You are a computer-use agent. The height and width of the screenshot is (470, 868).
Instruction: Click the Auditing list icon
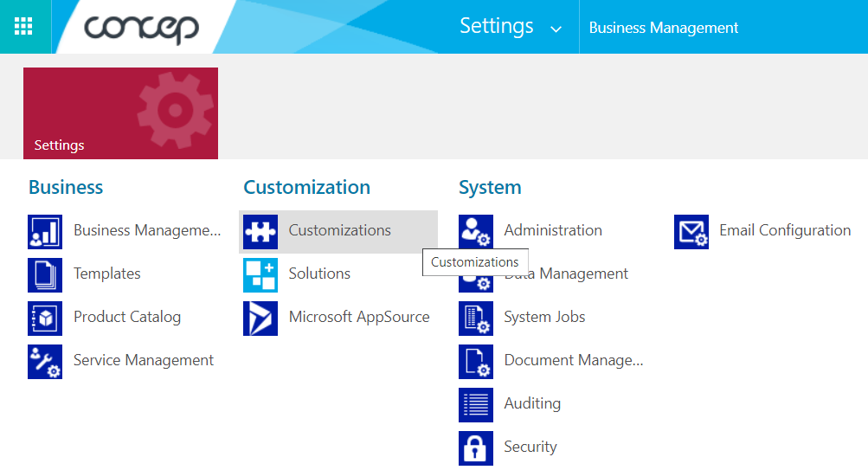[x=475, y=405]
